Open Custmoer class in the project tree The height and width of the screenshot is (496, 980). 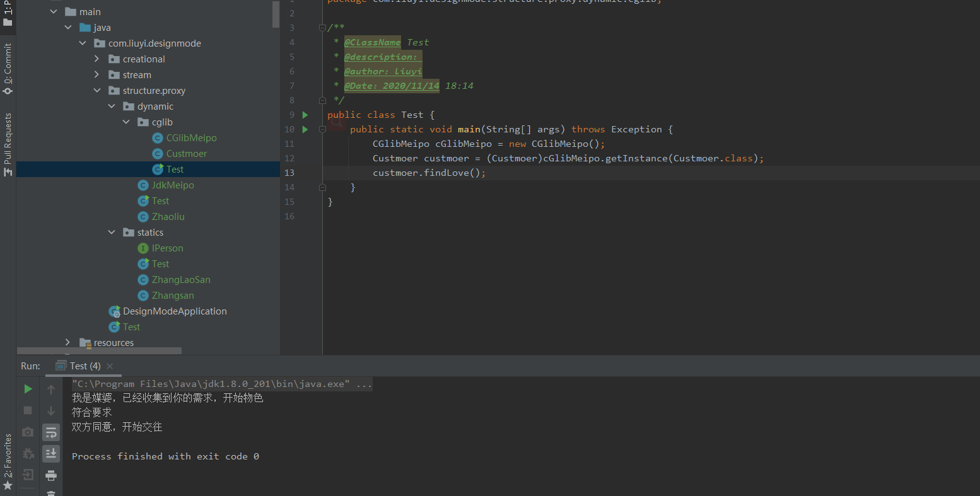pyautogui.click(x=186, y=154)
